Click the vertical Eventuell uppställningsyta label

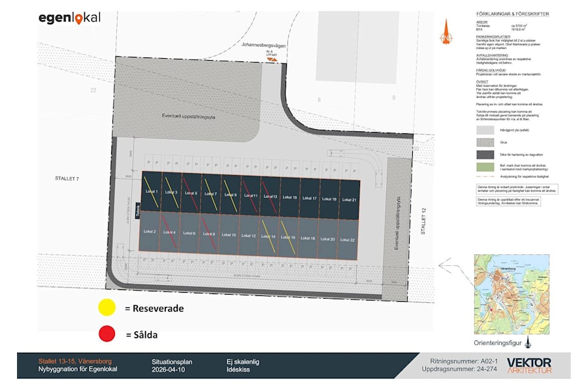pos(397,223)
